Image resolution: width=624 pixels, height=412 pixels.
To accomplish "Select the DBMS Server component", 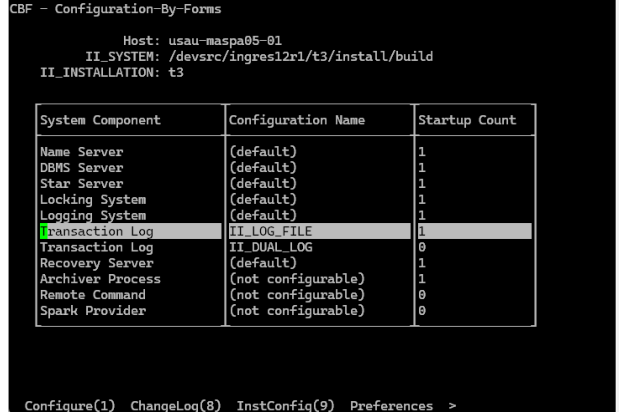I will coord(80,168).
